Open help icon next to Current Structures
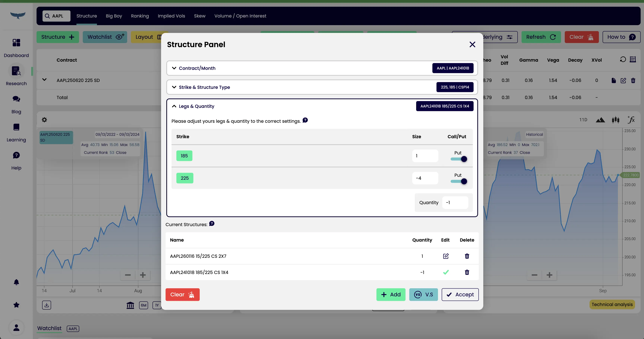This screenshot has width=644, height=339. click(212, 224)
